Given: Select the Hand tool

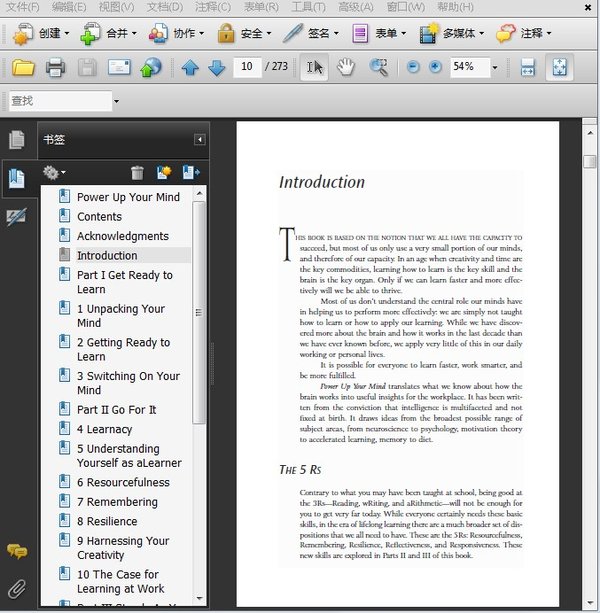Looking at the screenshot, I should (346, 68).
